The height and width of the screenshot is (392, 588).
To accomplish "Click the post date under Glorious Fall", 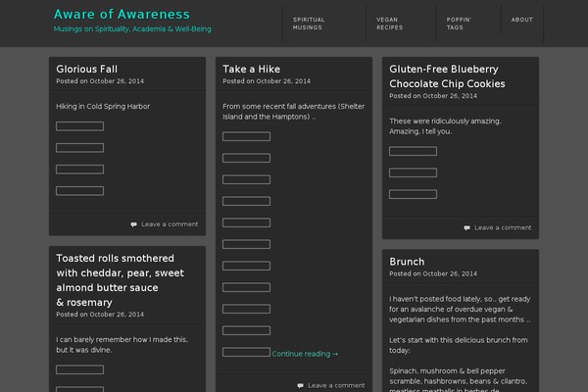I will point(117,81).
